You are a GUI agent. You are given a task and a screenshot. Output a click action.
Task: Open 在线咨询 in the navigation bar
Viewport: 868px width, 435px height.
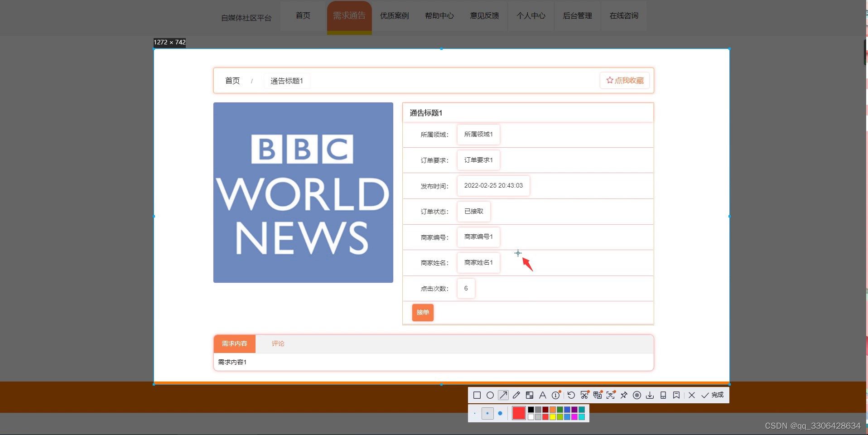624,16
